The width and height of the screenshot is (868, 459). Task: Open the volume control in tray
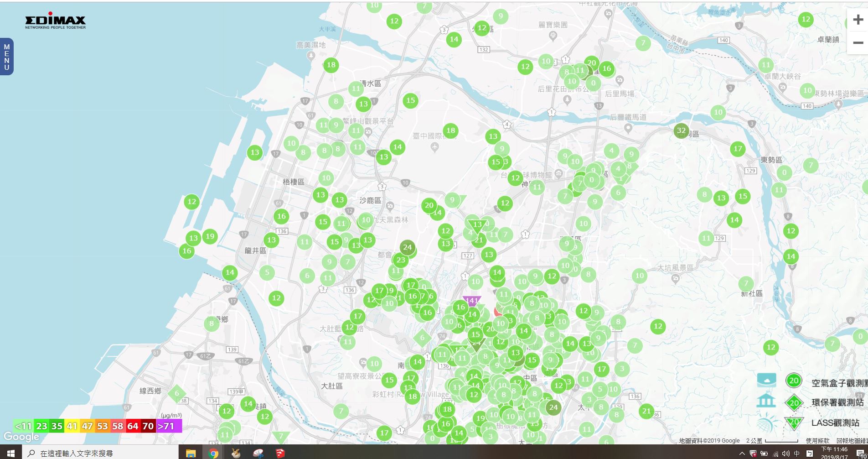(786, 454)
